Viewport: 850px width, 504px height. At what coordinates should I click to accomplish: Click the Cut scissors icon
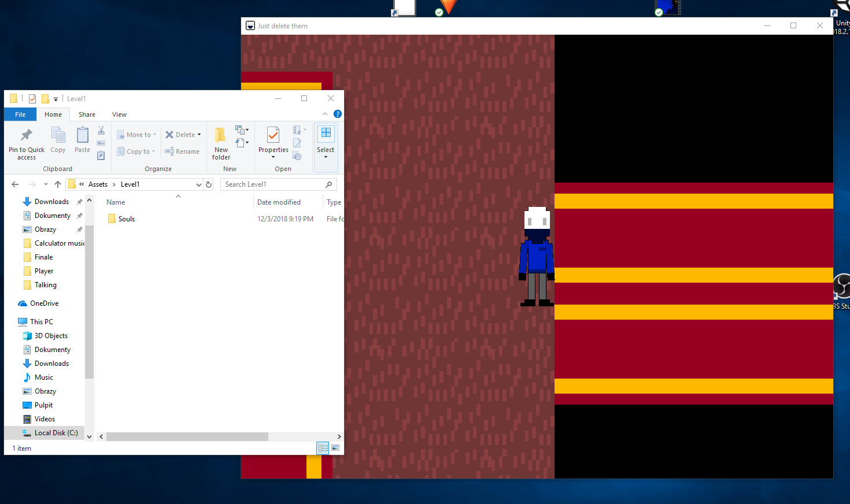pos(101,131)
